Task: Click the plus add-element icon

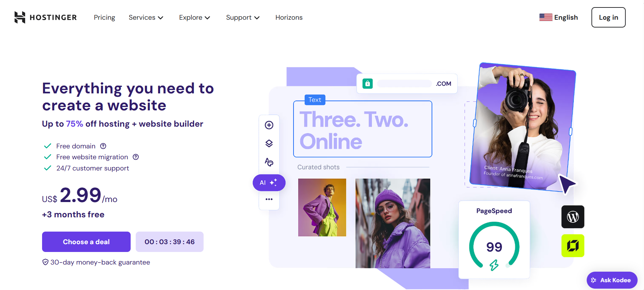Action: (269, 125)
